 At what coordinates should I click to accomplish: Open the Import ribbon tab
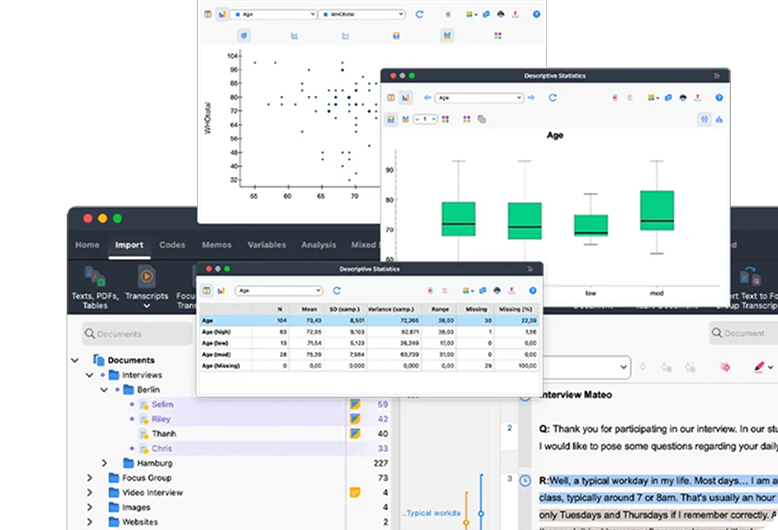click(x=129, y=245)
